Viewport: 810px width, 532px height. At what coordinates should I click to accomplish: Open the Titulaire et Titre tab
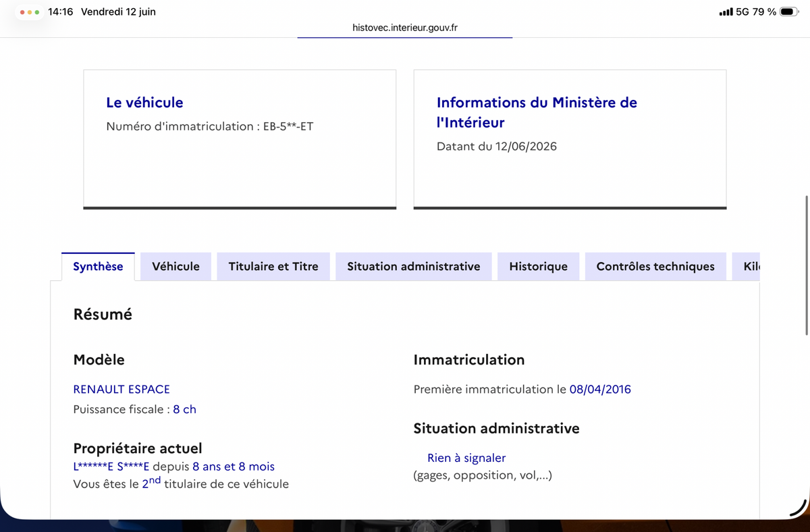(273, 266)
